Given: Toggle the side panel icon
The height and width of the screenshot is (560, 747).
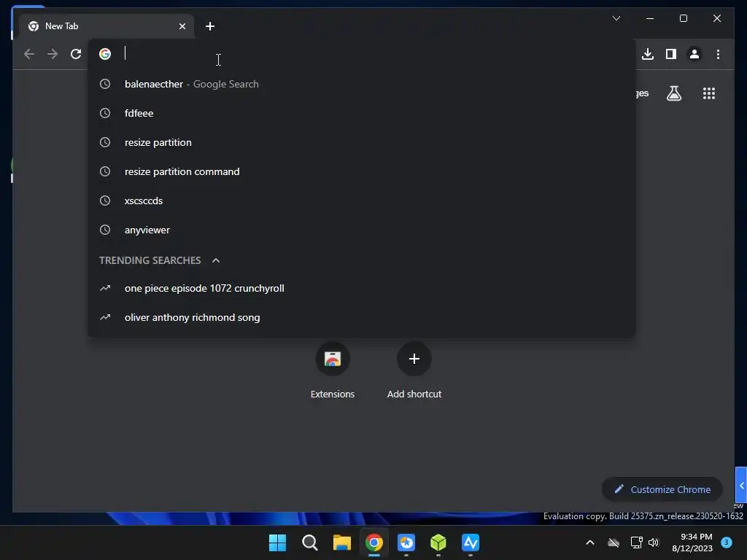Looking at the screenshot, I should (671, 54).
